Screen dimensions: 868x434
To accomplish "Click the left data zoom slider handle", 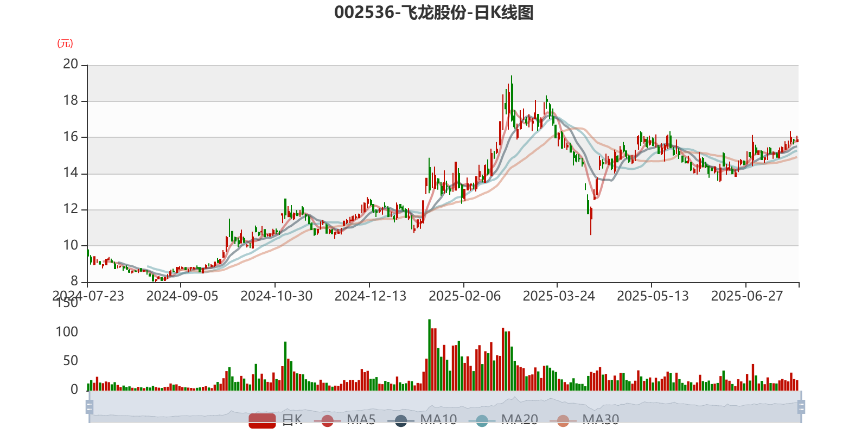I will 90,406.
